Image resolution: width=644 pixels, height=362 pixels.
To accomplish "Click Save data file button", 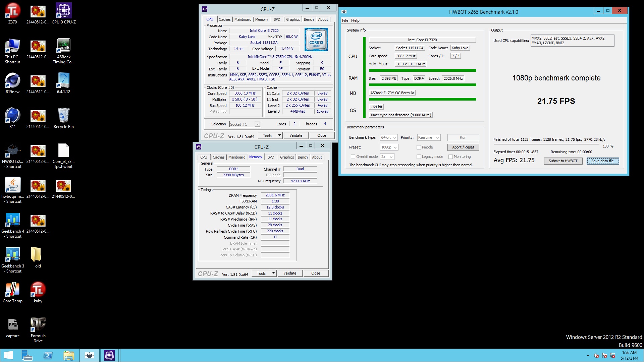I will click(x=602, y=161).
